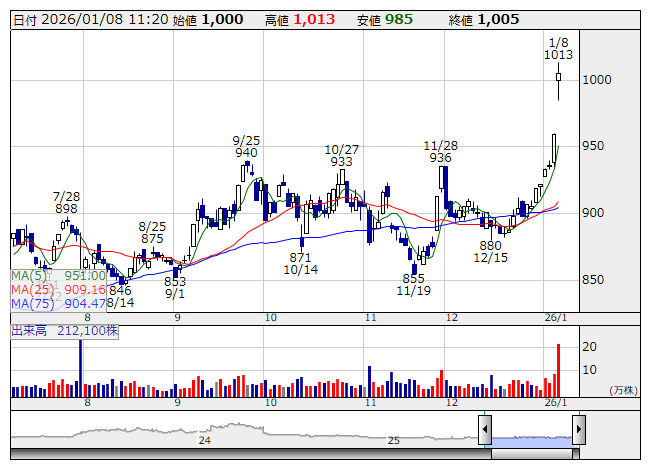Click the 11/28 936 peak label
This screenshot has height=470, width=653.
click(441, 151)
